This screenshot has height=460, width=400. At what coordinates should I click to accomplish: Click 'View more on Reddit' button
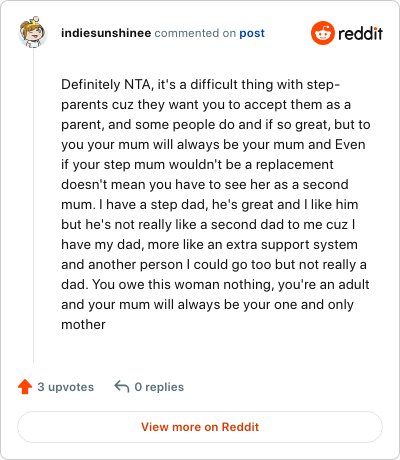200,427
